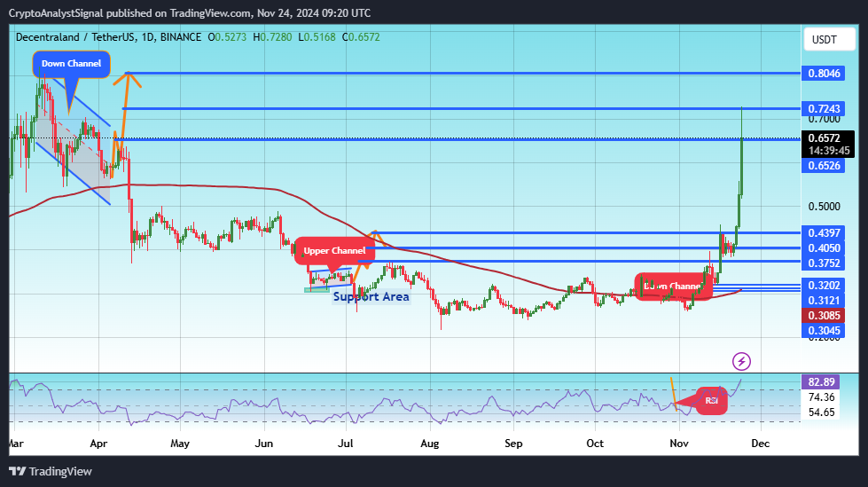The width and height of the screenshot is (868, 487).
Task: Click the BINANCE exchange name
Action: pos(181,37)
